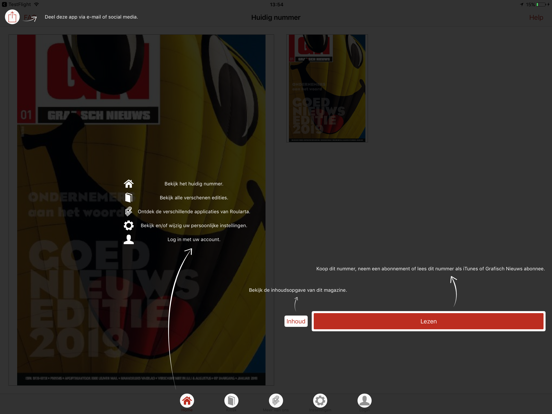Click 'Ontdek de verschillende applicaties van Roularta.' text
The height and width of the screenshot is (414, 552).
pyautogui.click(x=194, y=212)
